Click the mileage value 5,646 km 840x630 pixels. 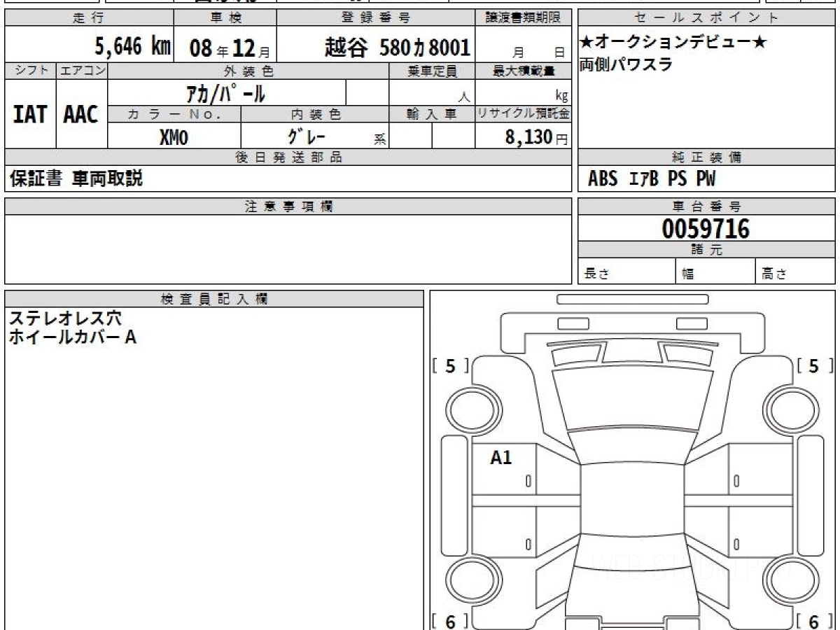coord(133,47)
